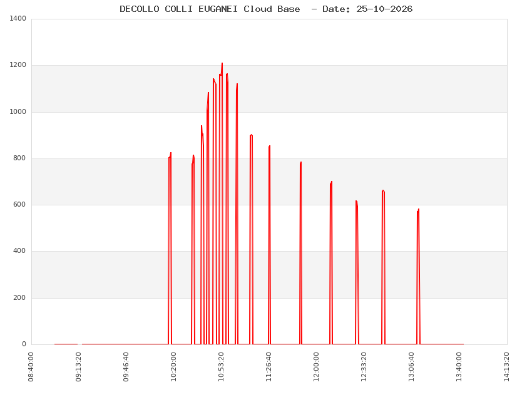
Task: Pick the y-axis label 600
Action: (x=19, y=205)
